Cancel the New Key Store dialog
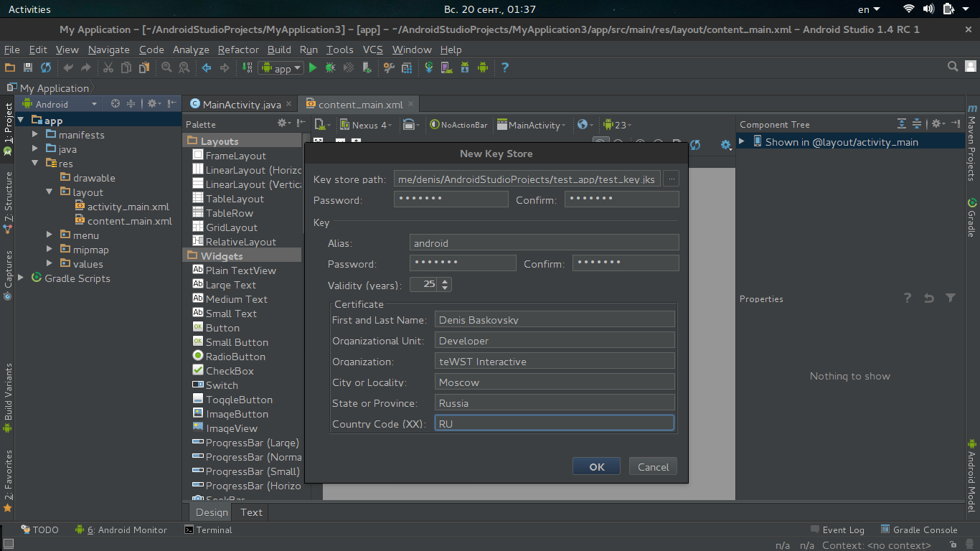Viewport: 980px width, 551px height. pyautogui.click(x=654, y=466)
